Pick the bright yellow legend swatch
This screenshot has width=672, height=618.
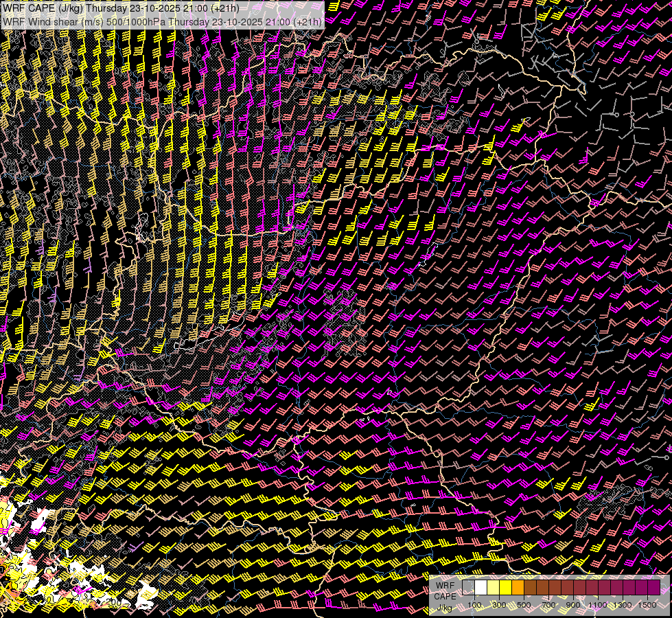(x=505, y=588)
